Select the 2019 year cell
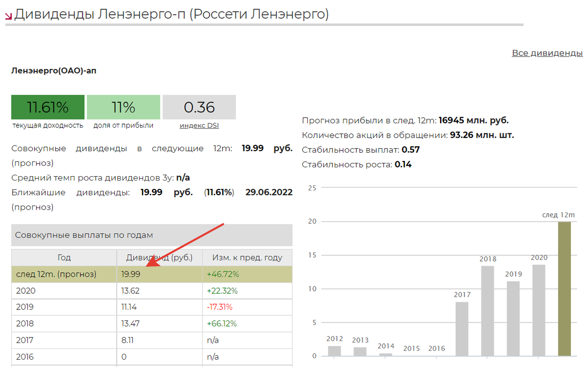 click(64, 307)
